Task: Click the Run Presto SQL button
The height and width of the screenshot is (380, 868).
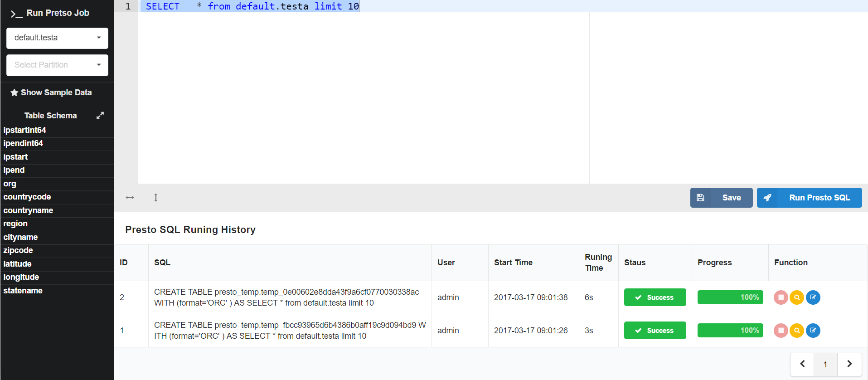Action: tap(809, 198)
